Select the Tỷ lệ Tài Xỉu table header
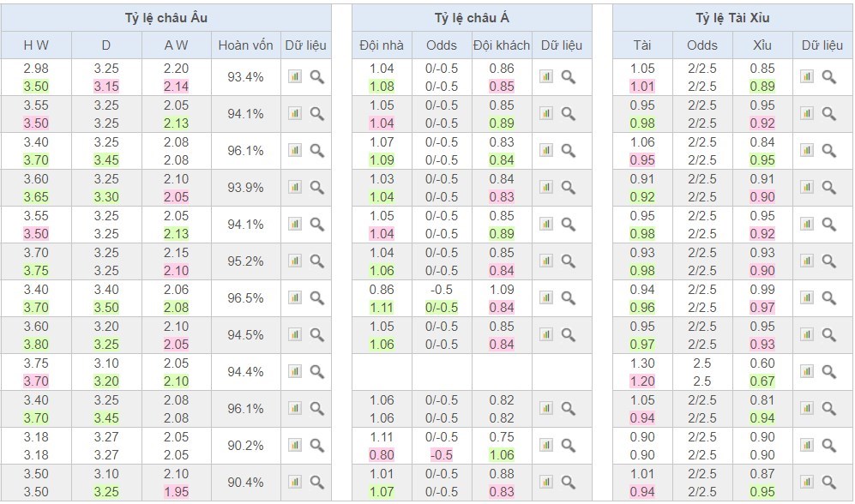 pos(732,18)
